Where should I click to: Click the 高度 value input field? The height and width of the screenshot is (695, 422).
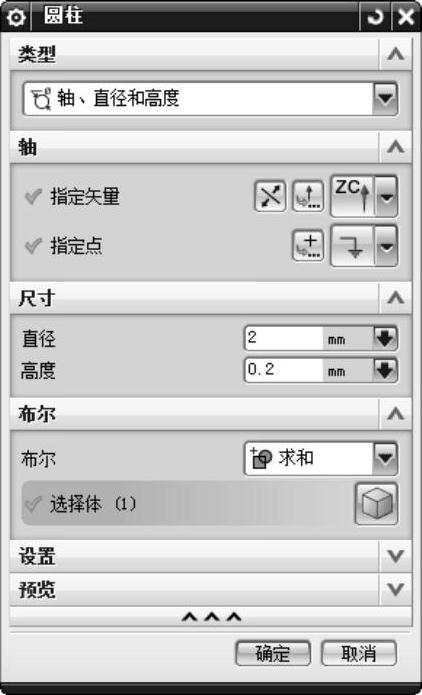coord(284,371)
